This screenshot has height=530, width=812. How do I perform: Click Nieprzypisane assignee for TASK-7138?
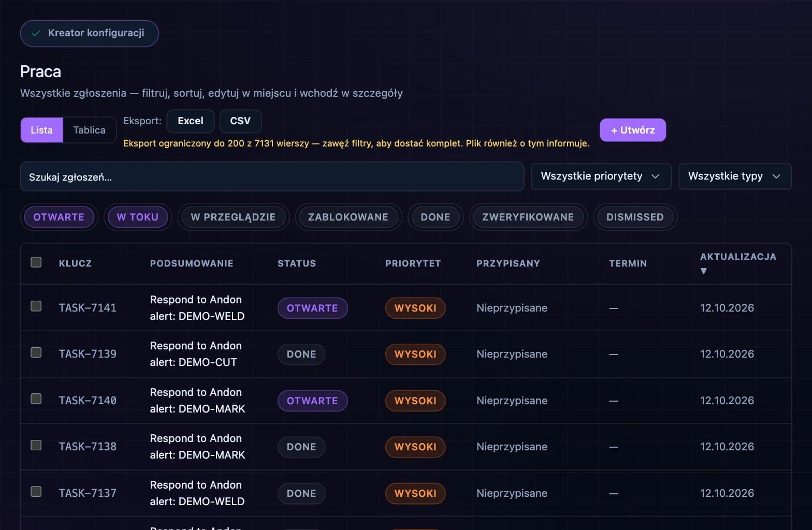coord(512,447)
